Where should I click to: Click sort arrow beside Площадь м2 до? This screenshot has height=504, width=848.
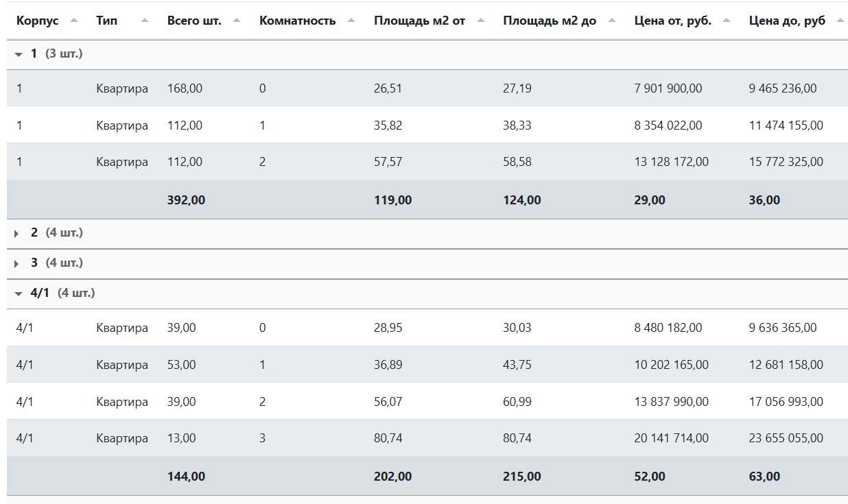612,21
